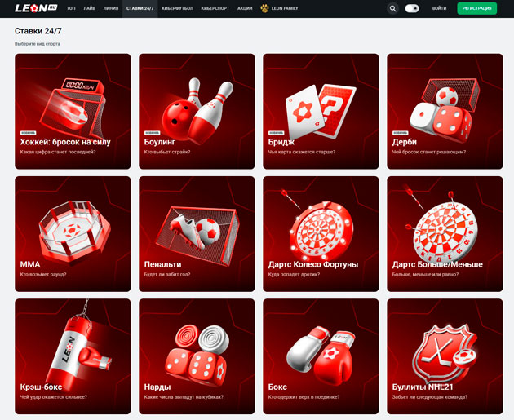The width and height of the screenshot is (514, 420).
Task: Open КИБЕРФУТБОЛ in the nav
Action: 177,8
